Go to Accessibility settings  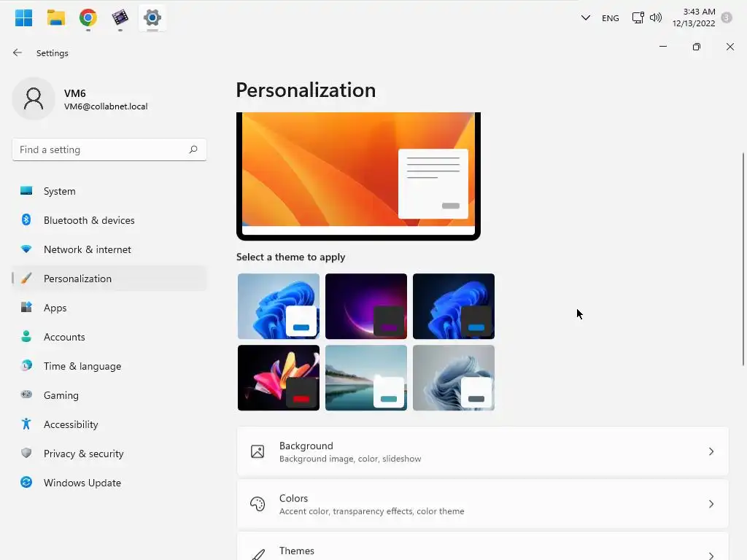click(x=109, y=424)
